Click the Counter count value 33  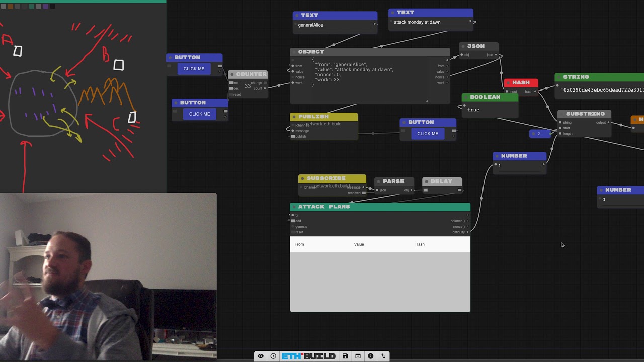click(x=248, y=86)
